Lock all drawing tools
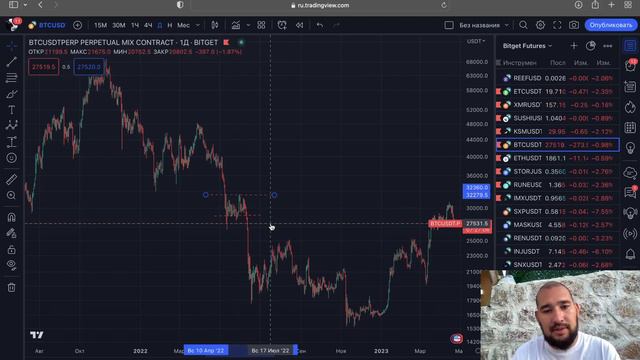Viewport: 640px width, 360px height. tap(11, 249)
